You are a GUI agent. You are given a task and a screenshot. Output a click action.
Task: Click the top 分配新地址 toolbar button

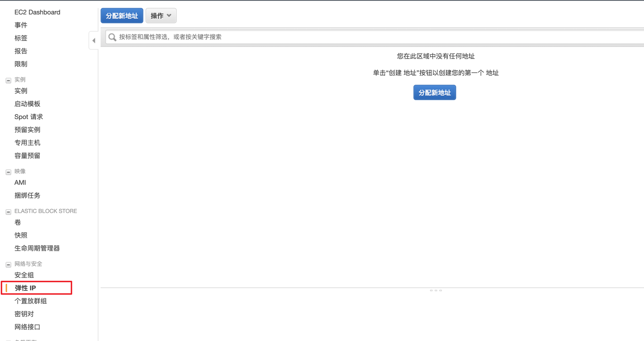pyautogui.click(x=122, y=16)
